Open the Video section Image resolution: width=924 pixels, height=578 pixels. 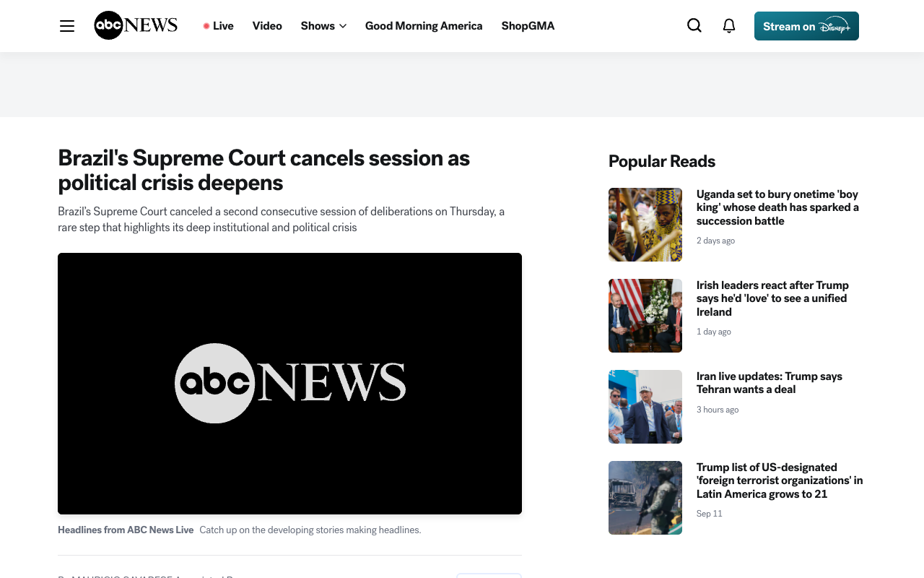[267, 26]
